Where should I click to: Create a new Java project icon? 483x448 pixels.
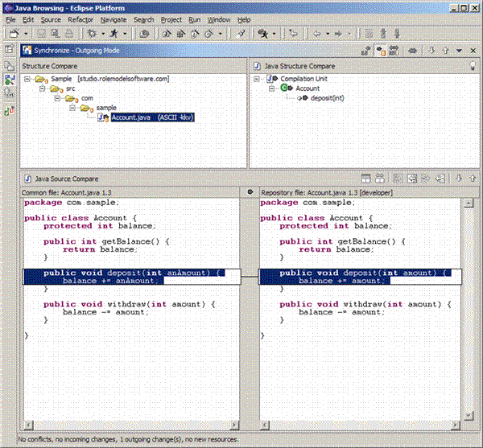click(167, 34)
